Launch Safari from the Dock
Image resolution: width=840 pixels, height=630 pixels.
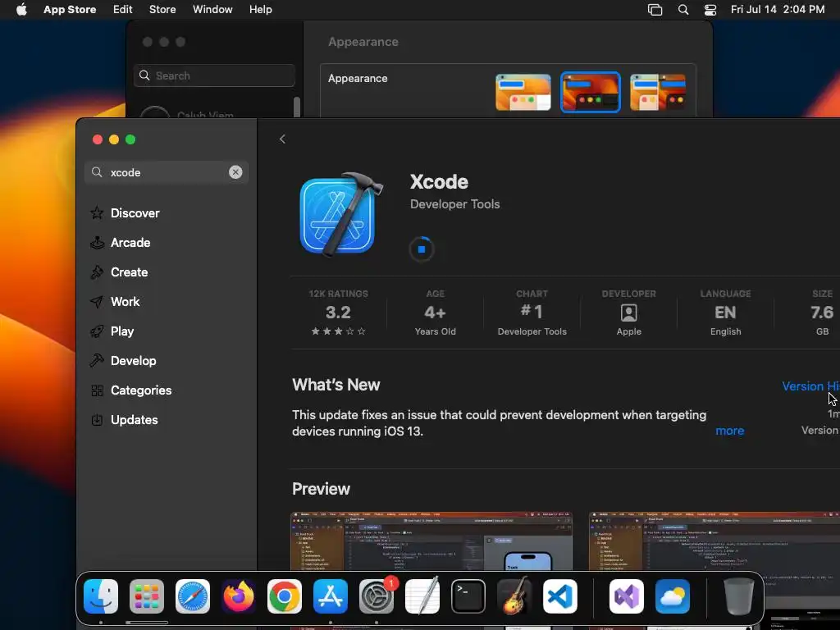tap(193, 596)
